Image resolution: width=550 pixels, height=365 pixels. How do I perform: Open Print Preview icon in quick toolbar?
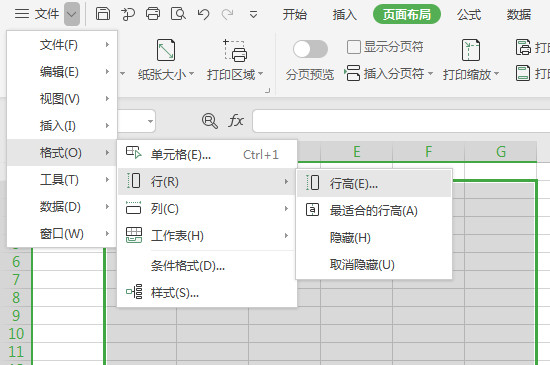[178, 14]
